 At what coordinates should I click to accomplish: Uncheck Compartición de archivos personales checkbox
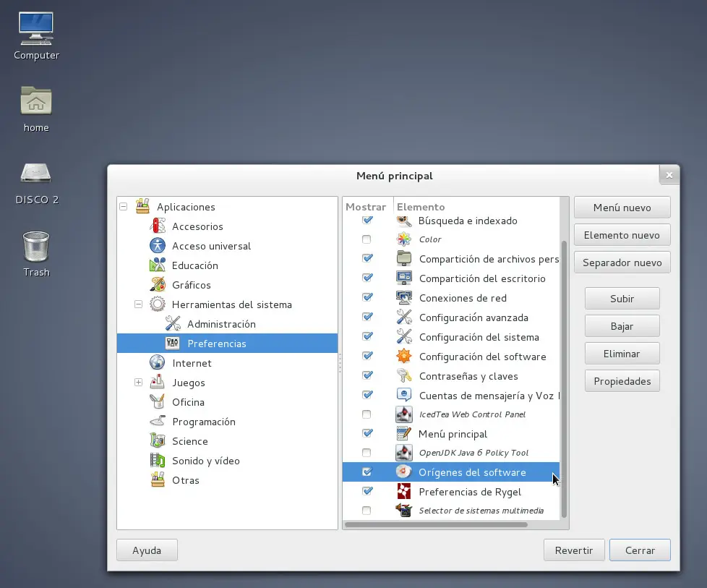pyautogui.click(x=367, y=258)
